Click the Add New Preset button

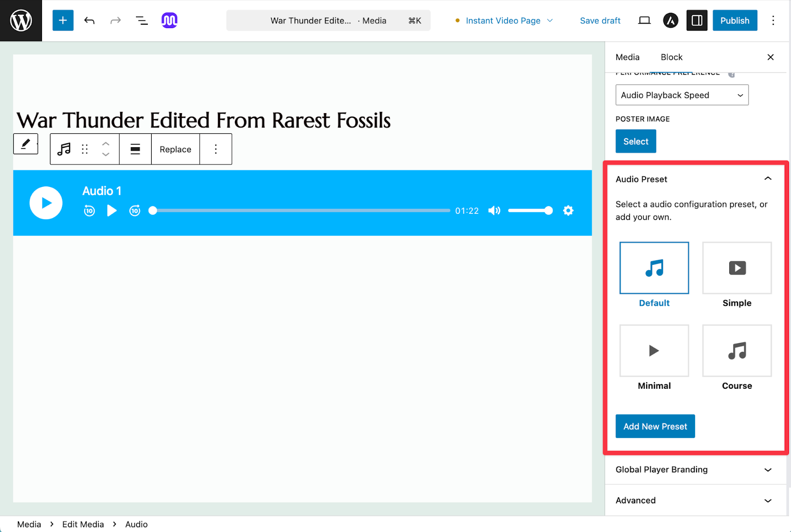[x=655, y=426]
